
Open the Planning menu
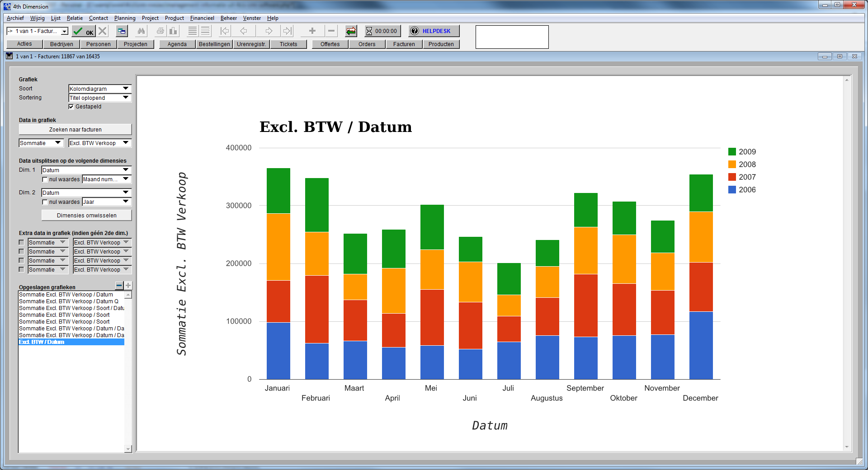[x=125, y=18]
